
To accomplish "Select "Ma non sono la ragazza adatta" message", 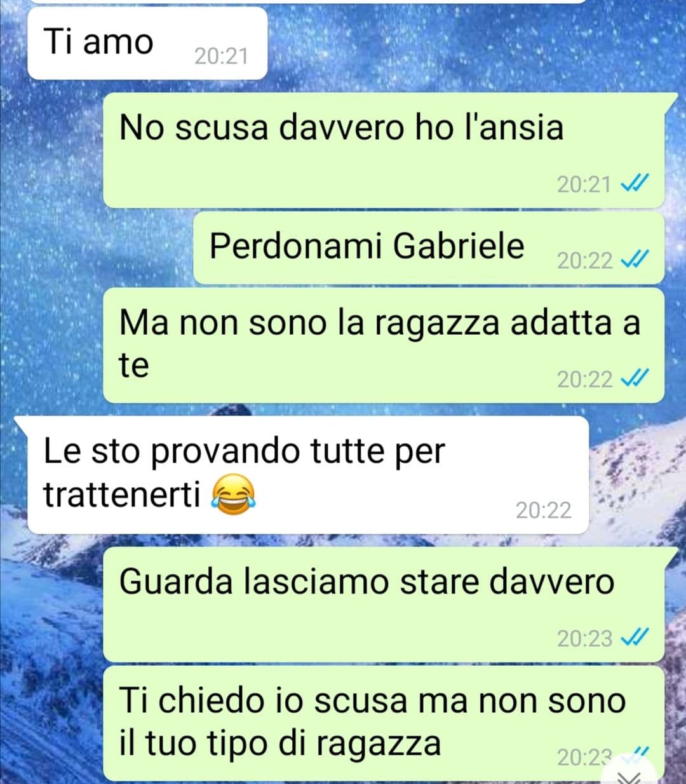I will pos(384,345).
